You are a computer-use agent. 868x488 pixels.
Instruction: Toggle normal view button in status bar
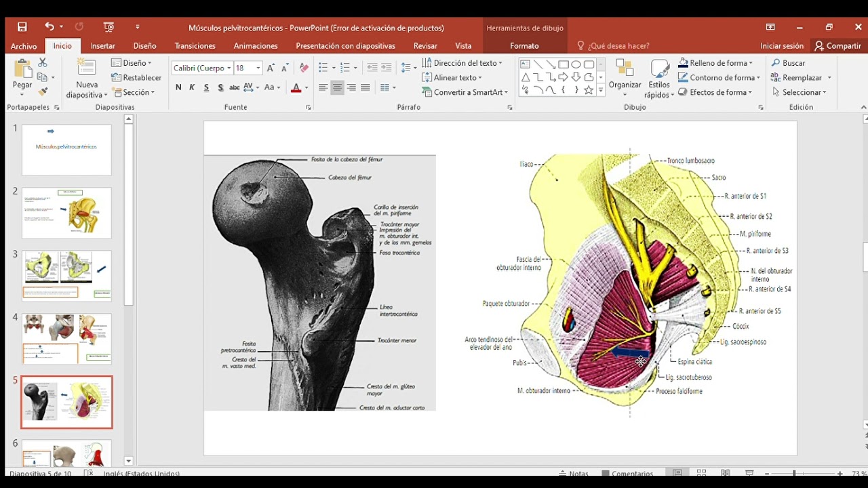(x=677, y=472)
